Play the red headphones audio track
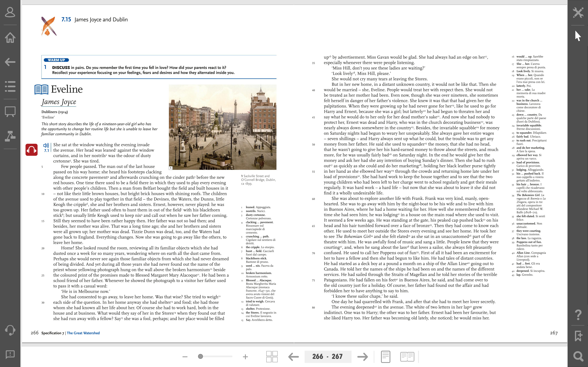 pos(32,150)
